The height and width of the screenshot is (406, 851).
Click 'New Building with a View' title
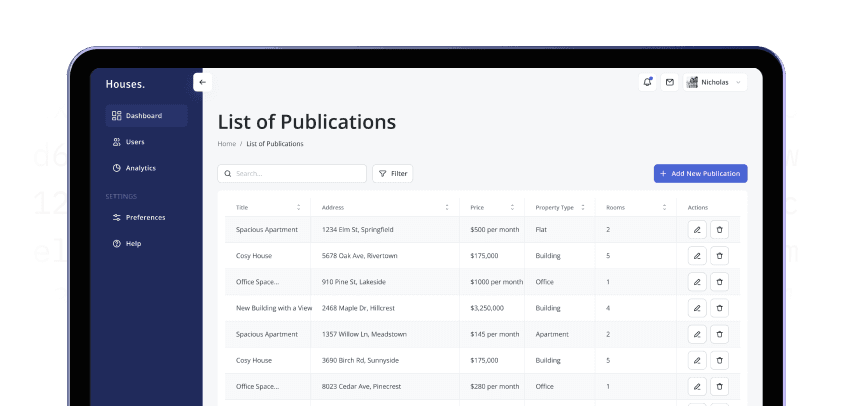point(274,308)
